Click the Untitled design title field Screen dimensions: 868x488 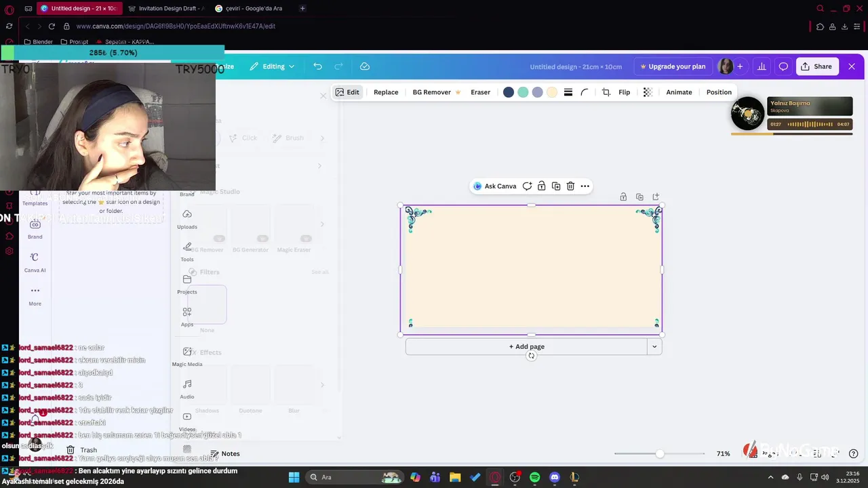[576, 66]
